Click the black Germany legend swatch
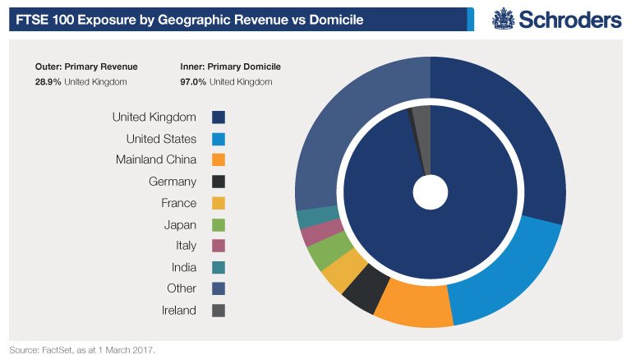The image size is (631, 364). click(218, 182)
